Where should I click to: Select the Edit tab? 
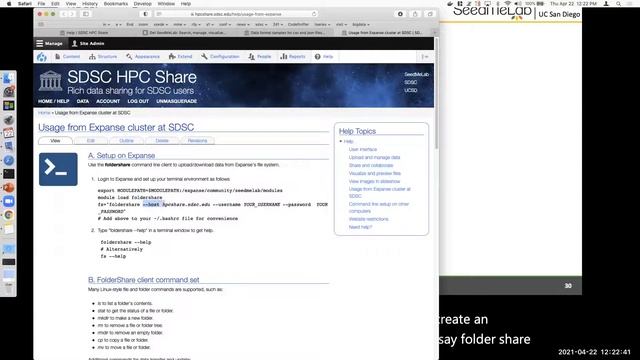point(91,141)
